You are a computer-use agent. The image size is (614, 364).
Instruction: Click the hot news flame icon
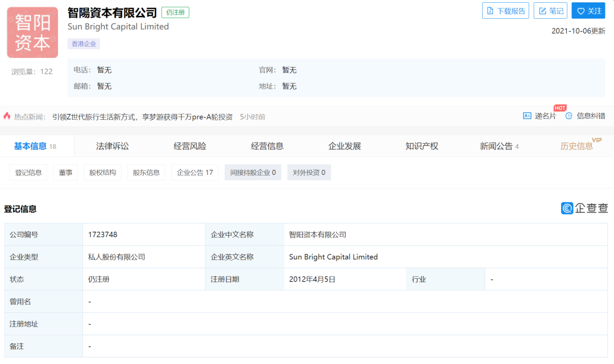[x=7, y=116]
